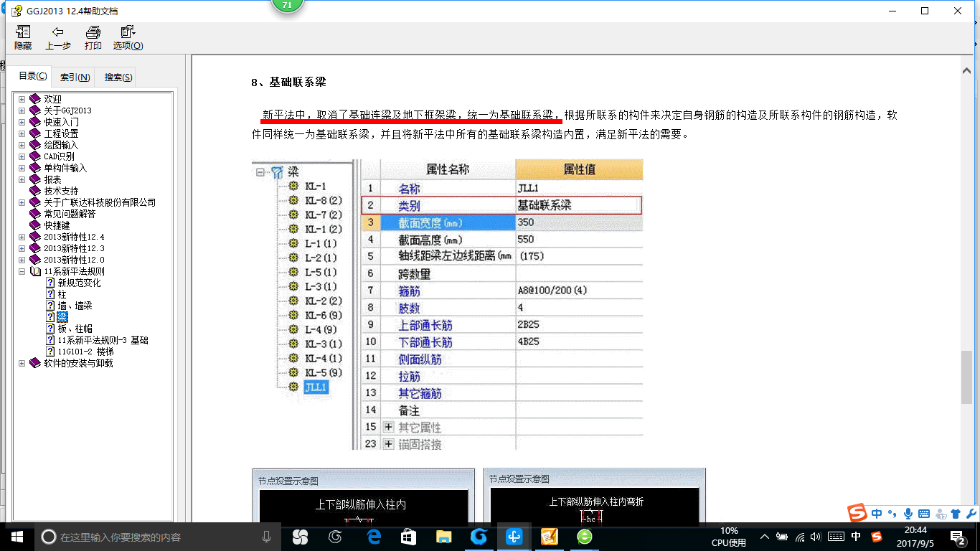Open the 报表 topic in the tree
The image size is (980, 551).
(52, 179)
